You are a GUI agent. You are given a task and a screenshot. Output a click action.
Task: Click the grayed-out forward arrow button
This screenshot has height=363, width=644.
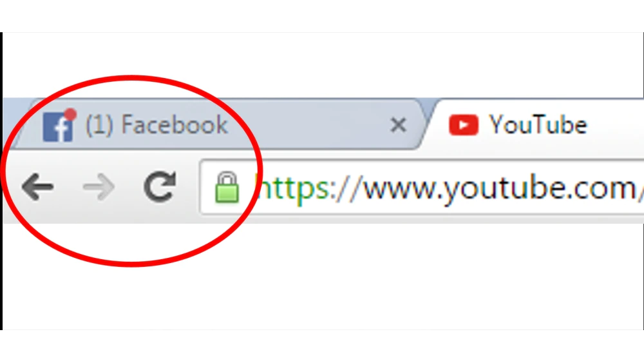pos(99,187)
